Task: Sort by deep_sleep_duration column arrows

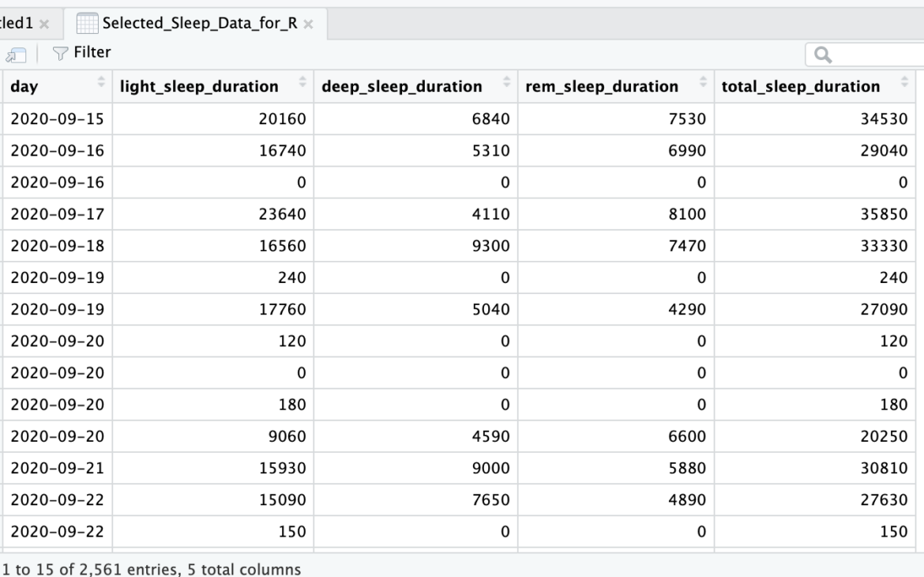Action: [506, 82]
